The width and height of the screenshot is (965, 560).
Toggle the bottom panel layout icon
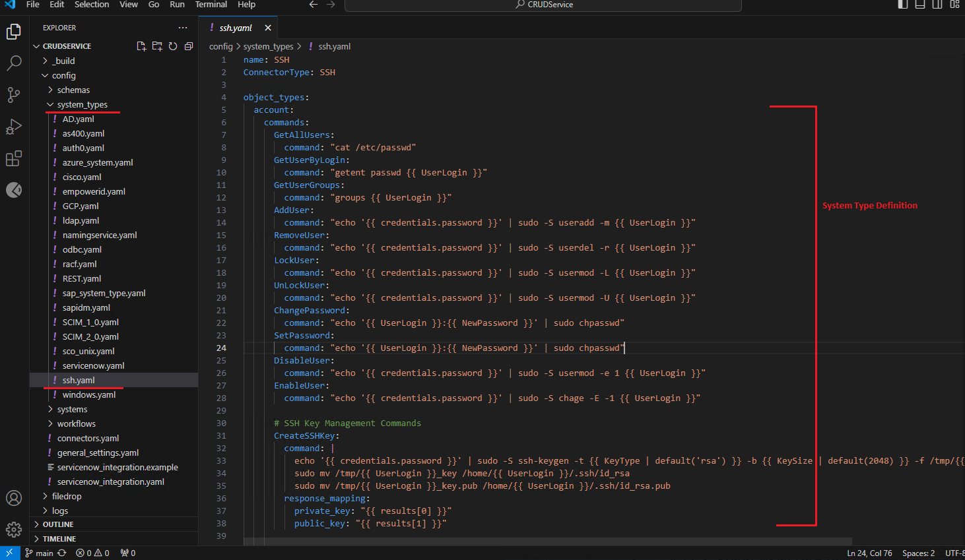[920, 5]
